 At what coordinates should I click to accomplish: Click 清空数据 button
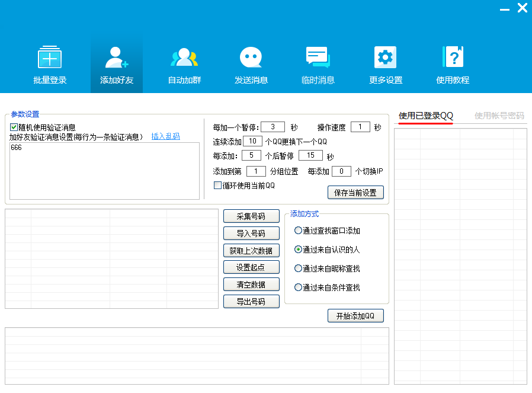coord(251,285)
